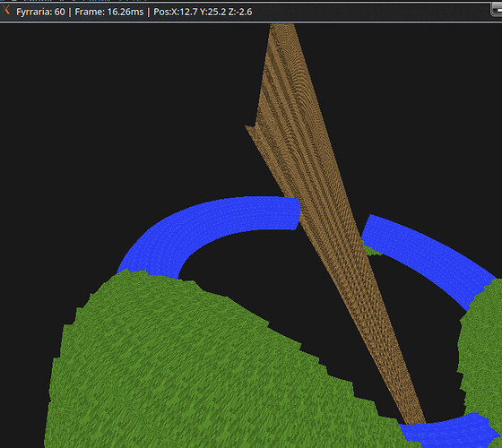Click the orange Fyrraria app icon

(x=7, y=10)
